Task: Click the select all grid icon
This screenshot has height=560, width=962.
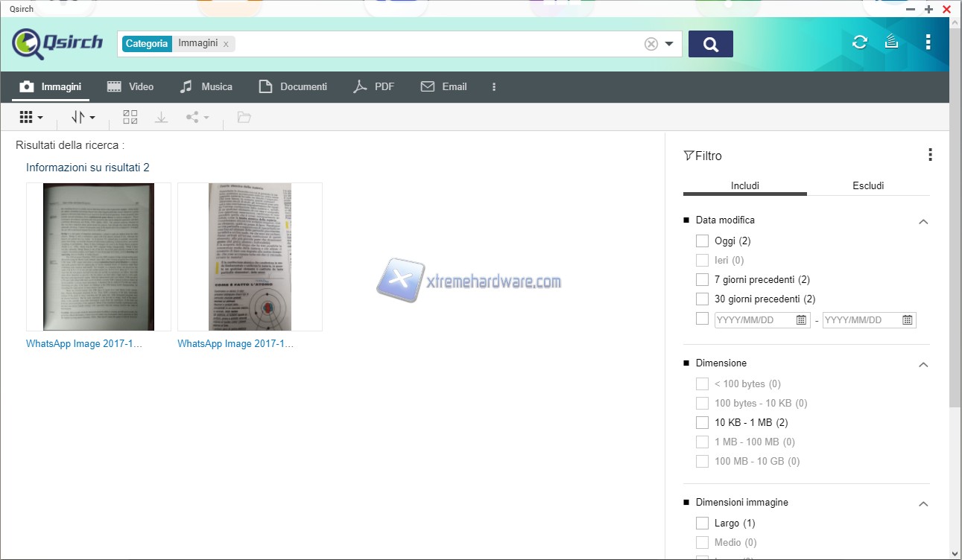Action: 130,117
